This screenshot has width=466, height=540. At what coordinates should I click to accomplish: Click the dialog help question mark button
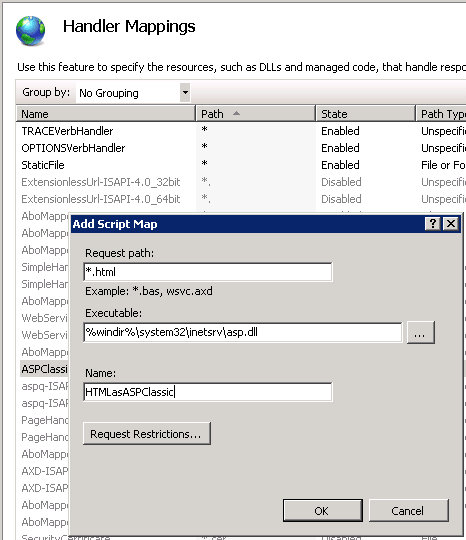[433, 224]
